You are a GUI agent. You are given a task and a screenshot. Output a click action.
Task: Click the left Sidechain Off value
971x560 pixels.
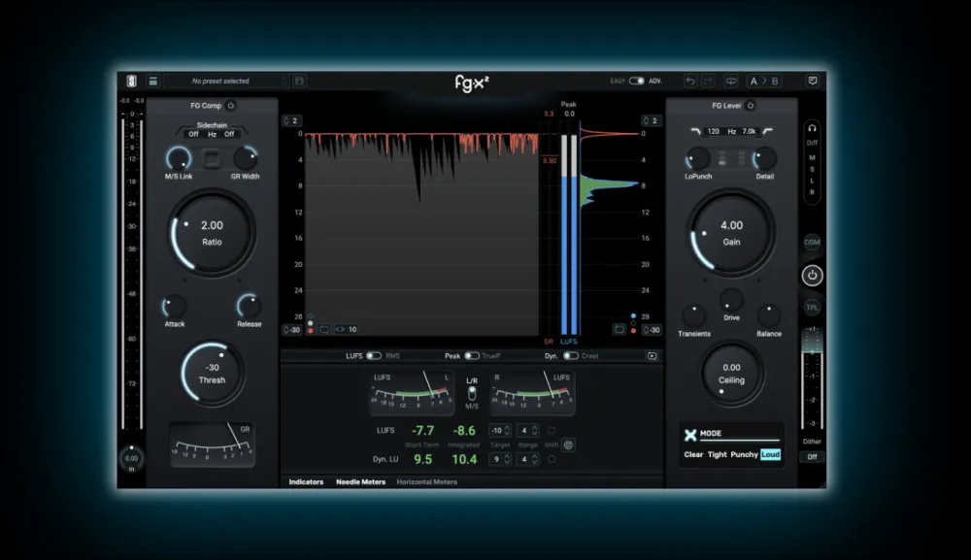coord(193,134)
